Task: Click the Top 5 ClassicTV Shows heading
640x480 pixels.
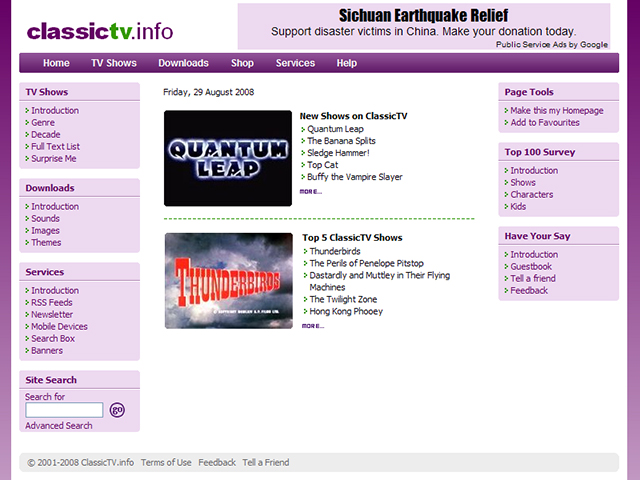Action: point(352,238)
